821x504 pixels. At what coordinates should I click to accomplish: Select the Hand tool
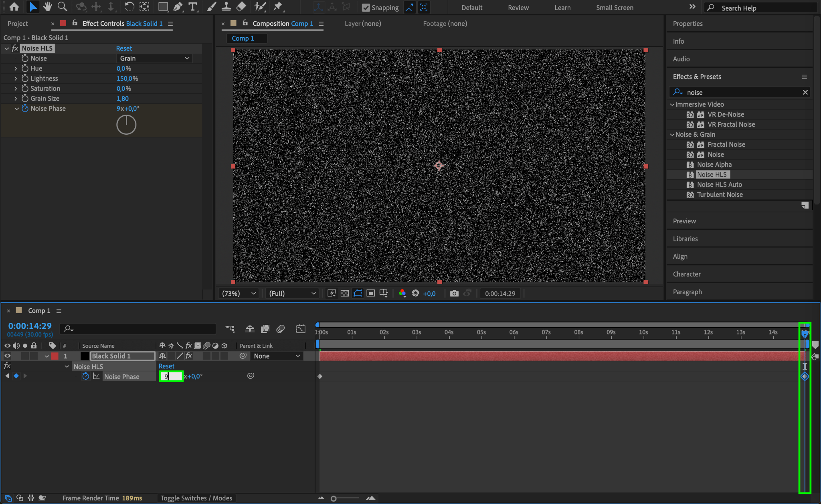(x=47, y=6)
